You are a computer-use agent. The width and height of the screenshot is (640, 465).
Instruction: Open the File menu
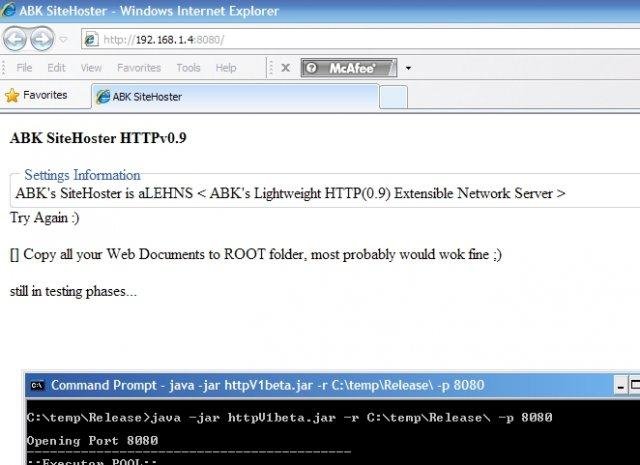(x=24, y=67)
